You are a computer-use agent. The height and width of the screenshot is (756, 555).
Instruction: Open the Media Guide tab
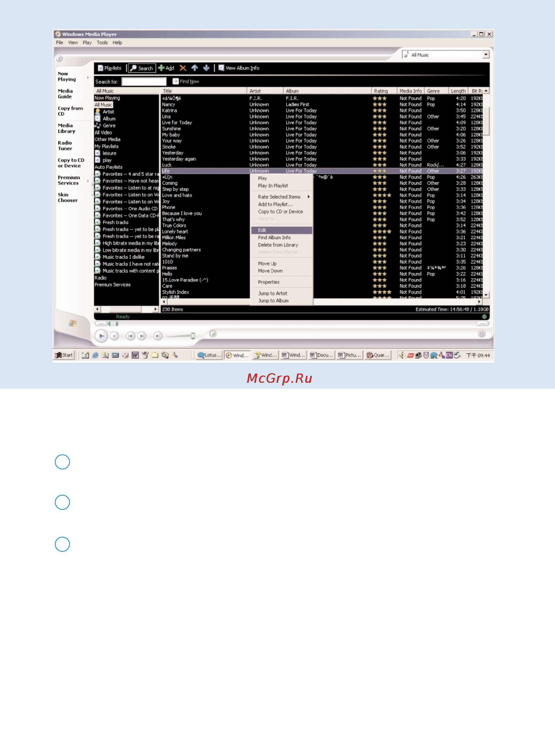(x=65, y=94)
